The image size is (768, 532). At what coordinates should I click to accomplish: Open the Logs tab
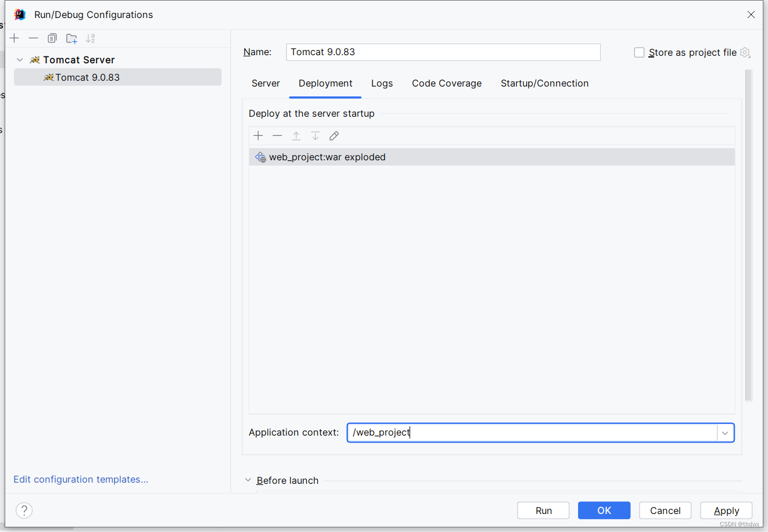coord(382,84)
